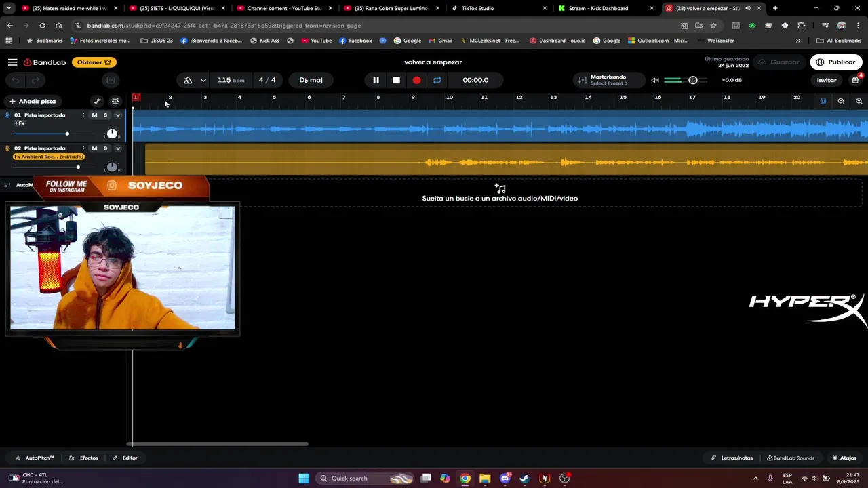The image size is (868, 488).
Task: Open BandLab Sounds browser
Action: click(791, 458)
